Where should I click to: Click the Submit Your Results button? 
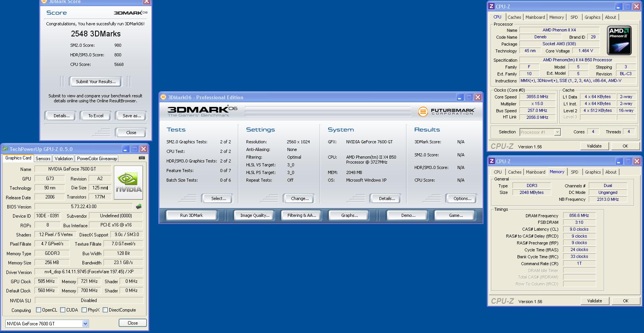pyautogui.click(x=95, y=82)
